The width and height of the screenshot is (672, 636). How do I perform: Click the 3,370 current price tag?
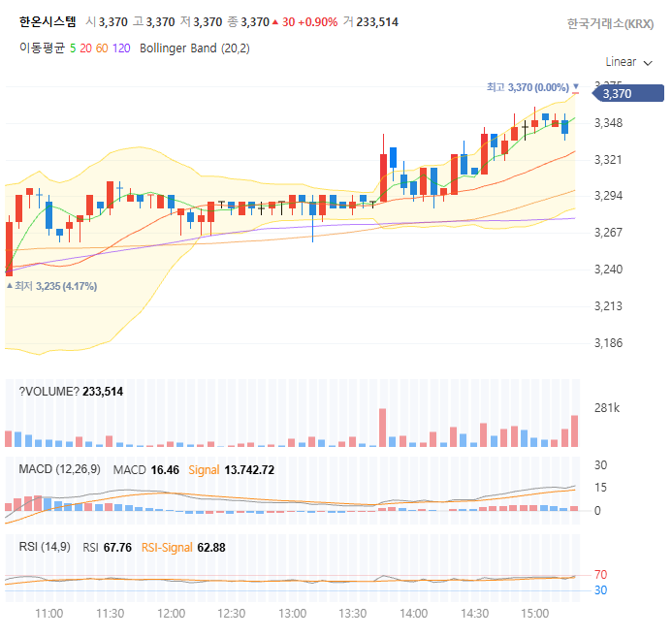click(x=628, y=93)
